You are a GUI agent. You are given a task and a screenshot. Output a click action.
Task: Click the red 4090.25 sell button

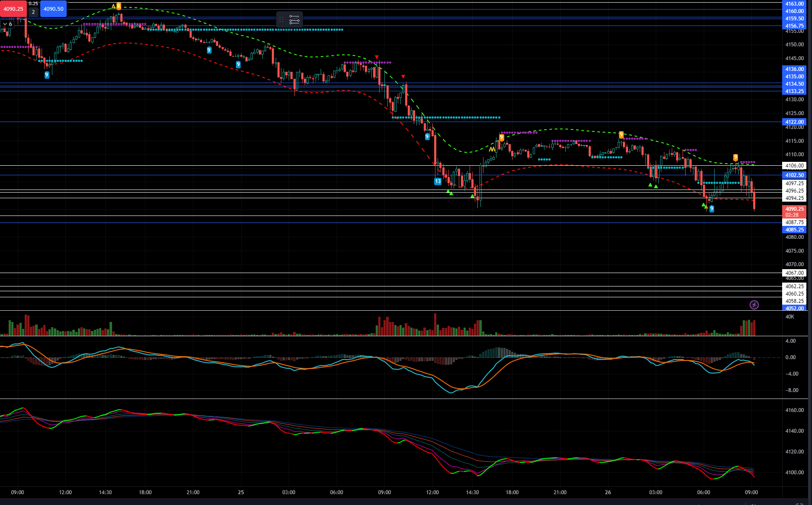click(13, 9)
